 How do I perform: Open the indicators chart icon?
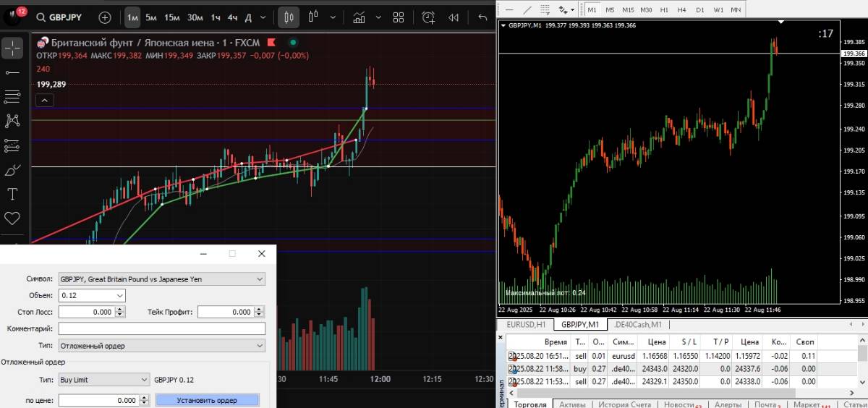coord(359,17)
